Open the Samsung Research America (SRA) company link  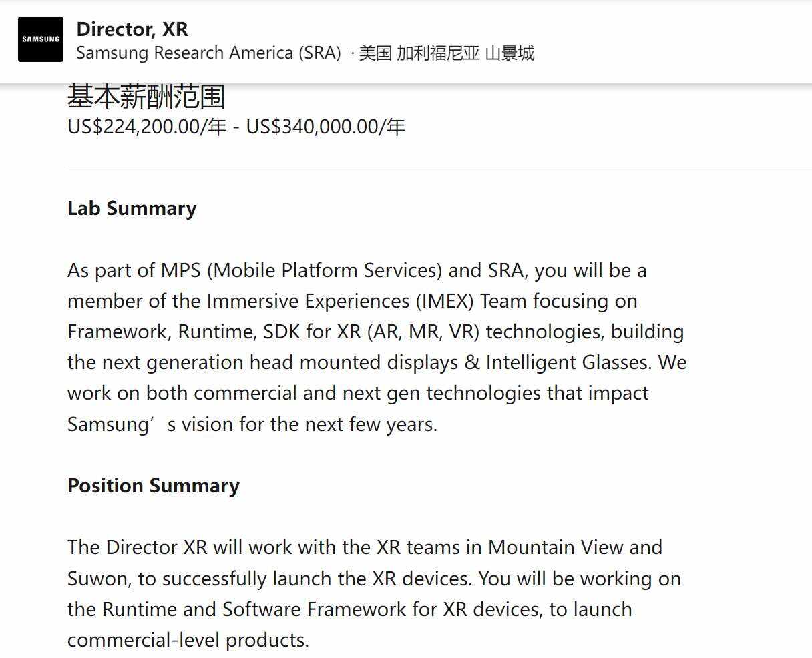208,53
